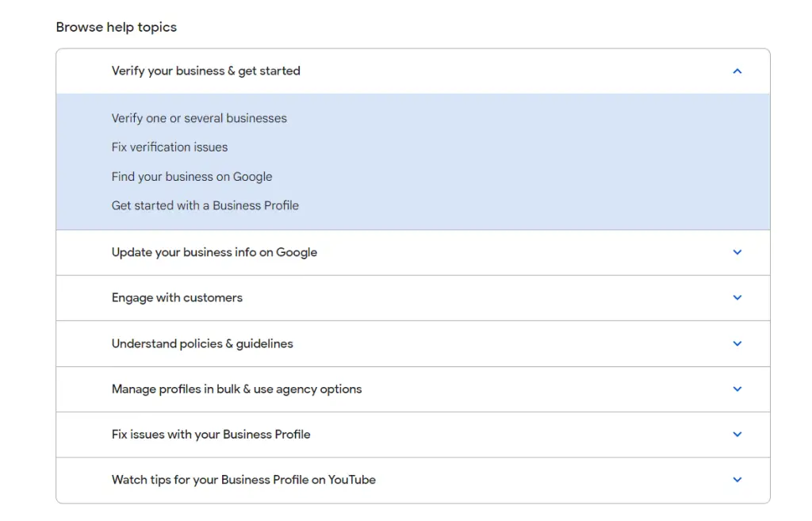Click 'Update your business info on Google' heading
Screen dimensions: 812x521
(x=214, y=252)
